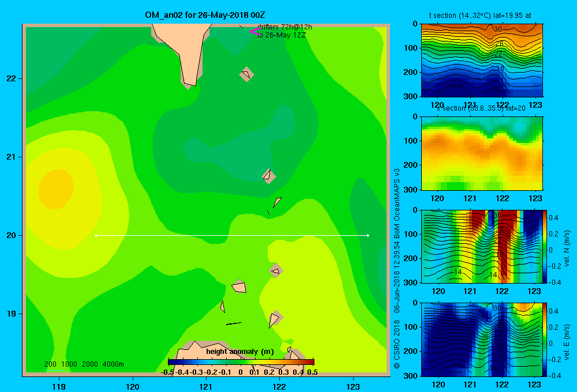The height and width of the screenshot is (392, 577).
Task: Click the 'height anomaly (m)' caption
Action: click(240, 352)
